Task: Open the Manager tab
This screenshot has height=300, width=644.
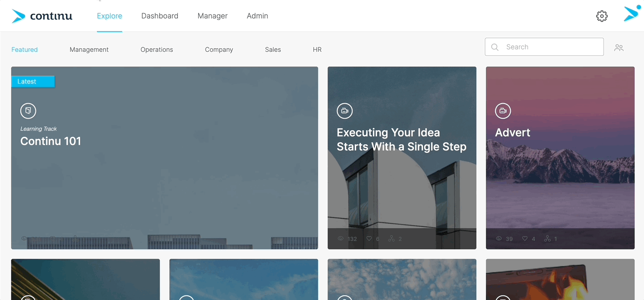Action: [212, 16]
